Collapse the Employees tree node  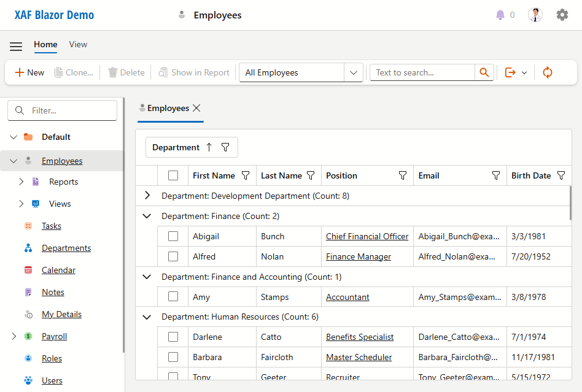point(14,161)
